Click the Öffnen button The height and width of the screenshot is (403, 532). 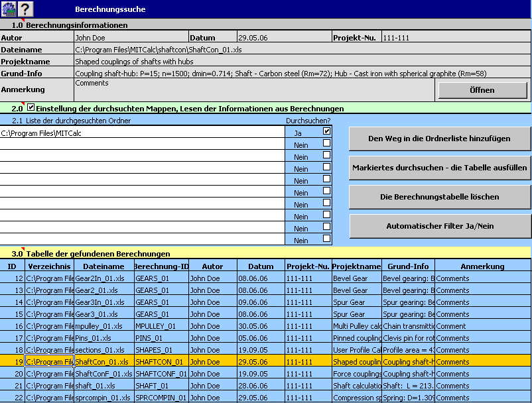482,90
